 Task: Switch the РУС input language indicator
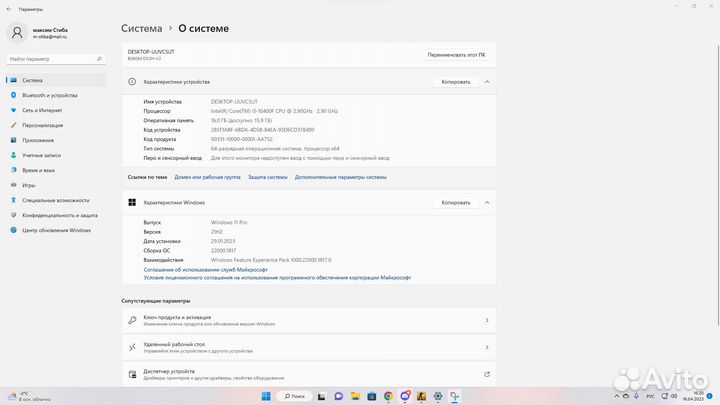(651, 396)
